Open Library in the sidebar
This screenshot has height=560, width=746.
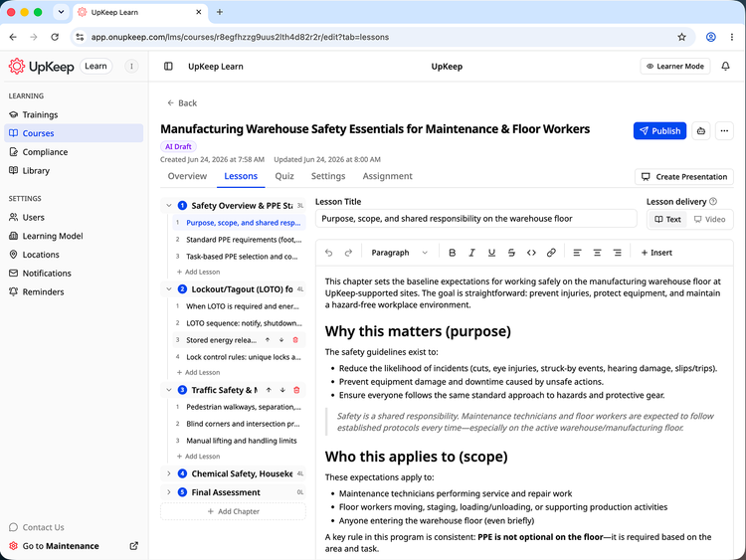click(x=74, y=170)
